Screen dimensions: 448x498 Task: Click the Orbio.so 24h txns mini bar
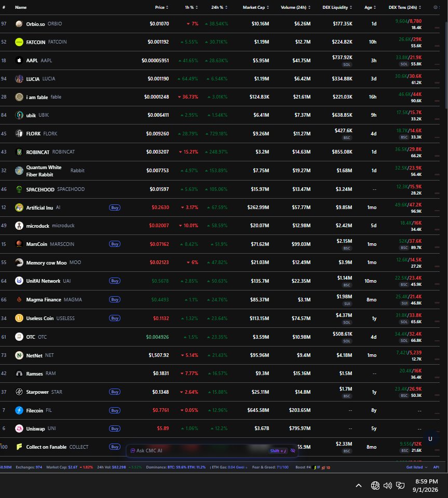[437, 27]
